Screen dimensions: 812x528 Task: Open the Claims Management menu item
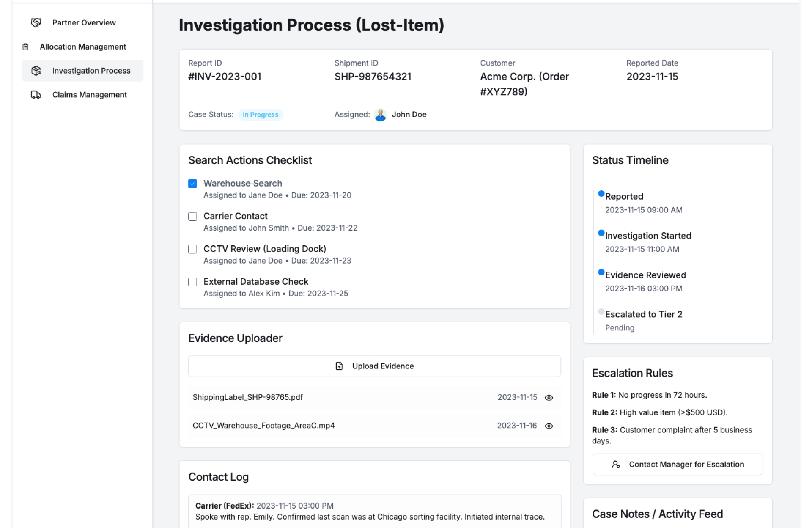(x=89, y=95)
